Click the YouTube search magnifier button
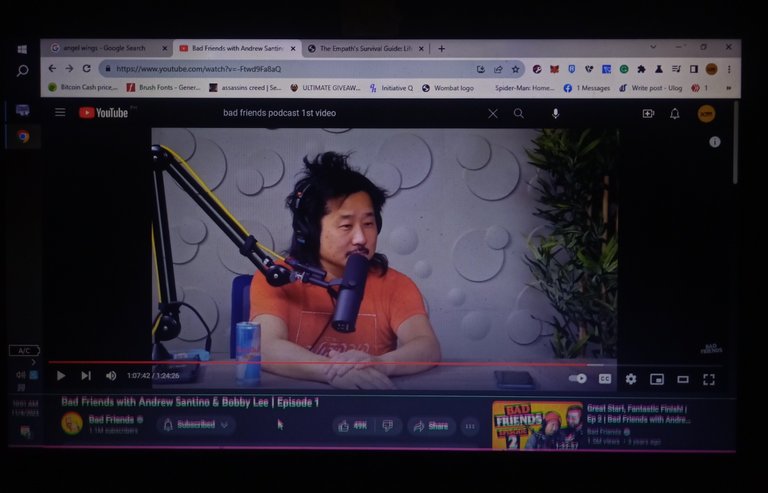This screenshot has height=493, width=768. click(519, 114)
